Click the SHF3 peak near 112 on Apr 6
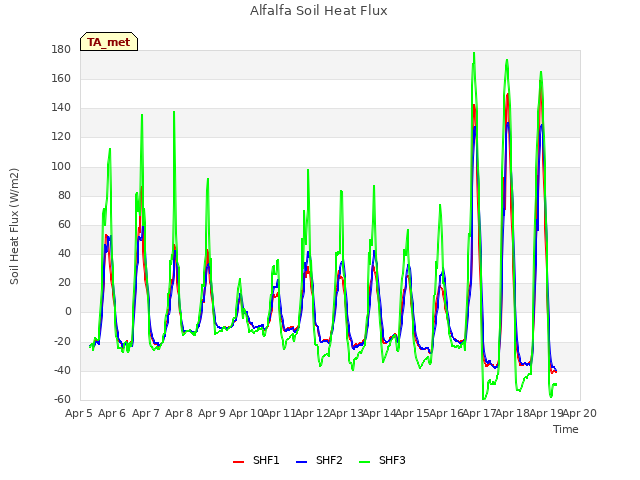The width and height of the screenshot is (640, 480). (110, 149)
